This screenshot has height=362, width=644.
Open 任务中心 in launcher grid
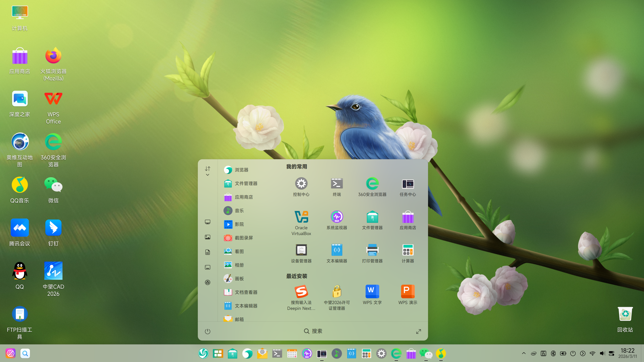click(x=407, y=184)
